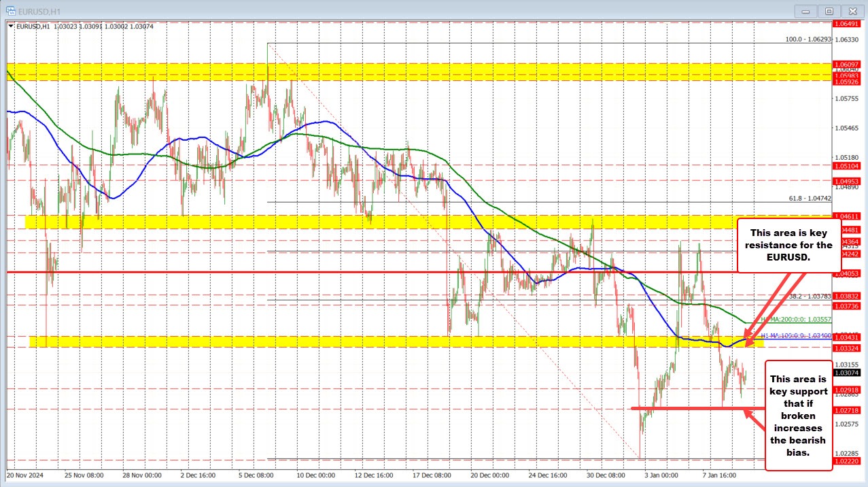Click the red price tag 1.02718

[x=848, y=409]
